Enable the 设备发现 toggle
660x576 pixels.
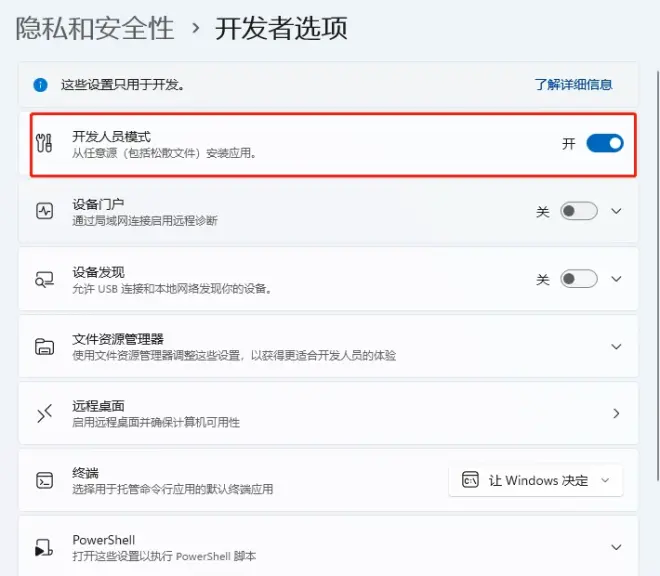tap(579, 279)
